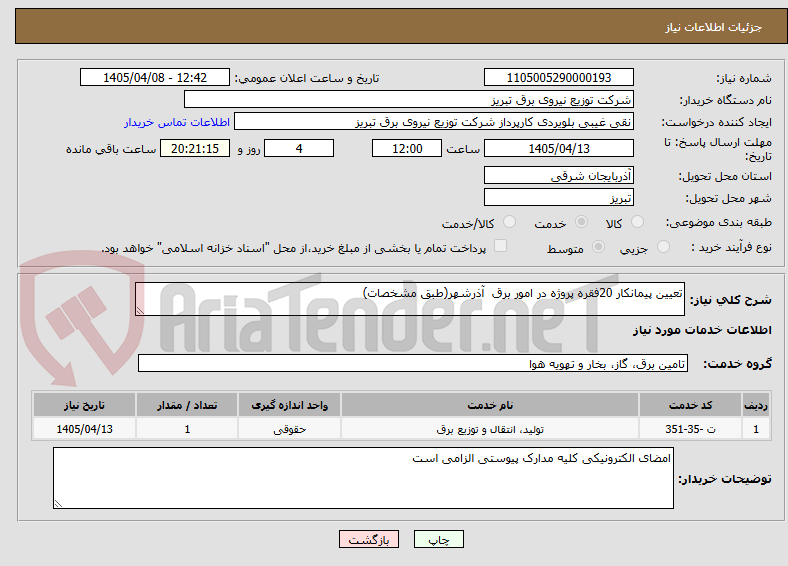Click the service code cell ت -35-351
Viewport: 788px width, 566px height.
pyautogui.click(x=691, y=429)
